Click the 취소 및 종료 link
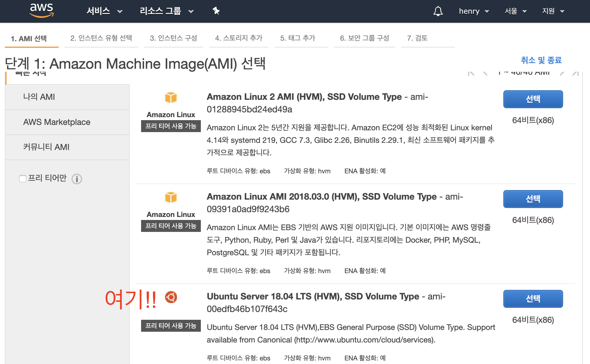Screen dimensions: 590x364 click(541, 60)
